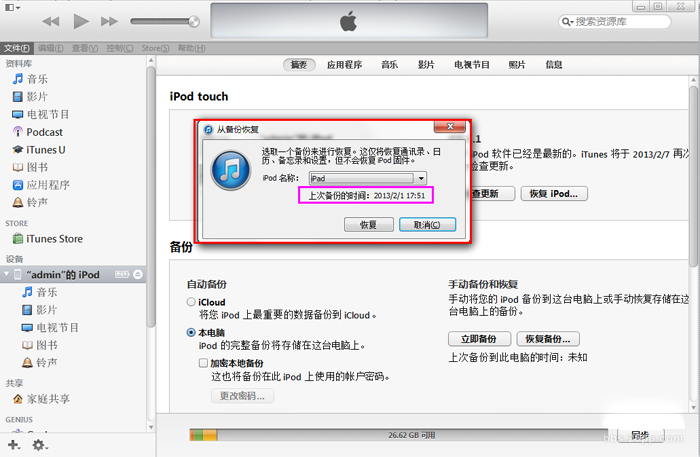Click the main pane vertical scrollbar
Screen dimensions: 700x457
click(x=693, y=176)
